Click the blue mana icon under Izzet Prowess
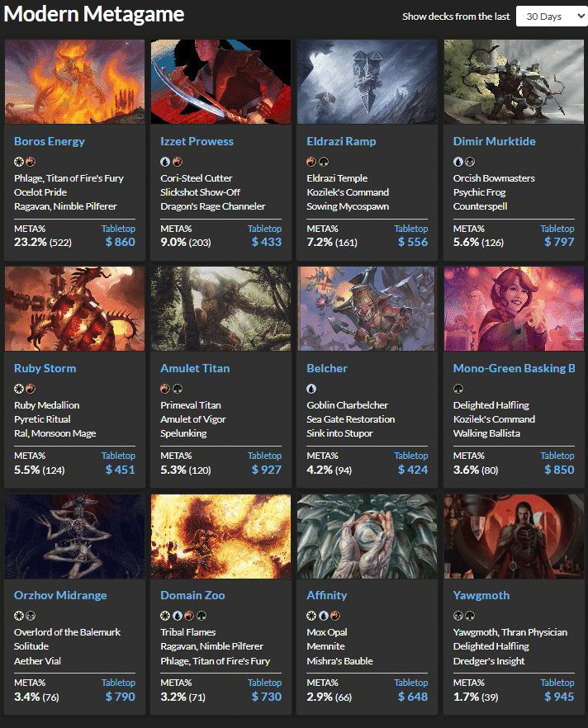Viewport: 588px width, 728px height. [165, 162]
